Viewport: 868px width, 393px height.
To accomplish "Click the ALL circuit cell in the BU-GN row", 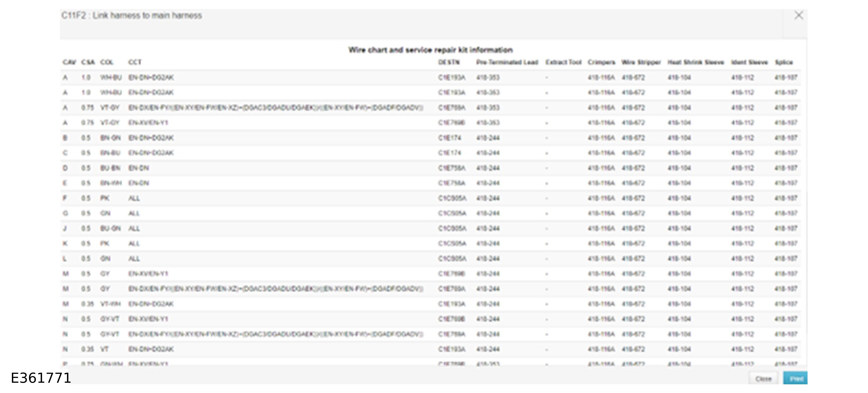I will pyautogui.click(x=134, y=229).
